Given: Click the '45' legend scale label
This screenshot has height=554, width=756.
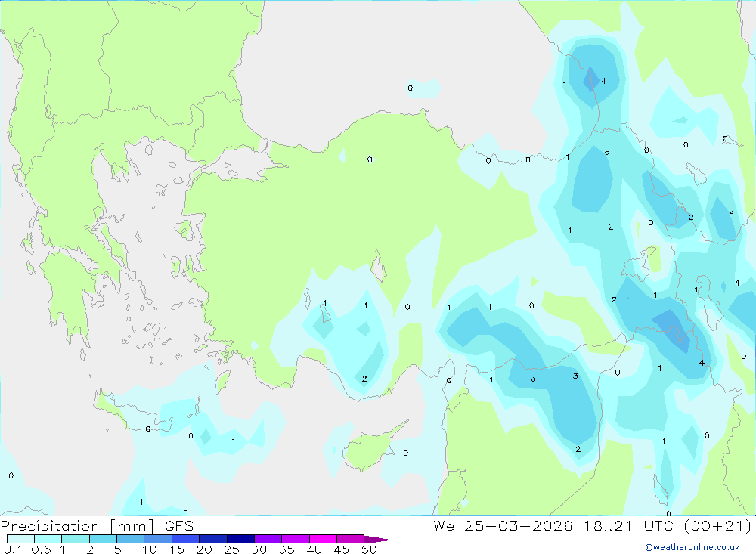Looking at the screenshot, I should (x=342, y=549).
